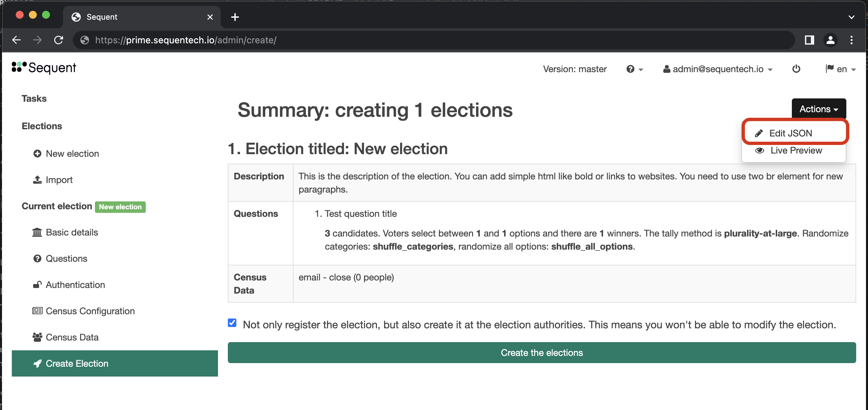Click the Questions sidebar item

point(66,258)
